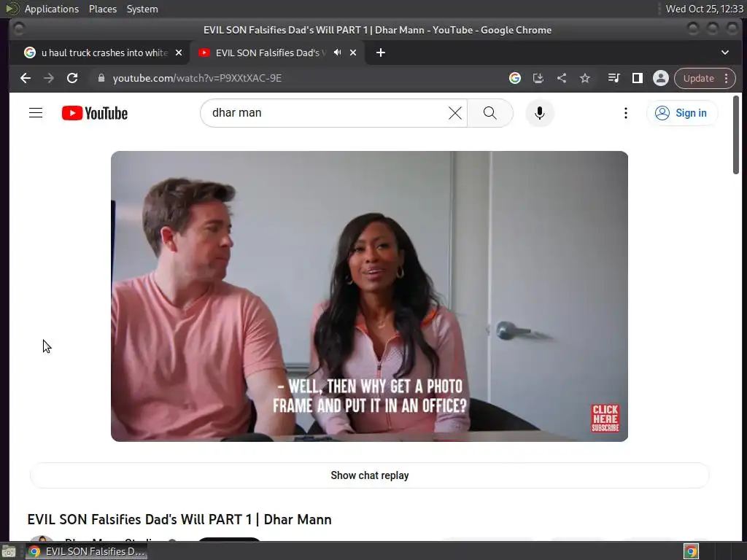Clear the search query with X
This screenshot has height=560, width=747.
(x=455, y=113)
